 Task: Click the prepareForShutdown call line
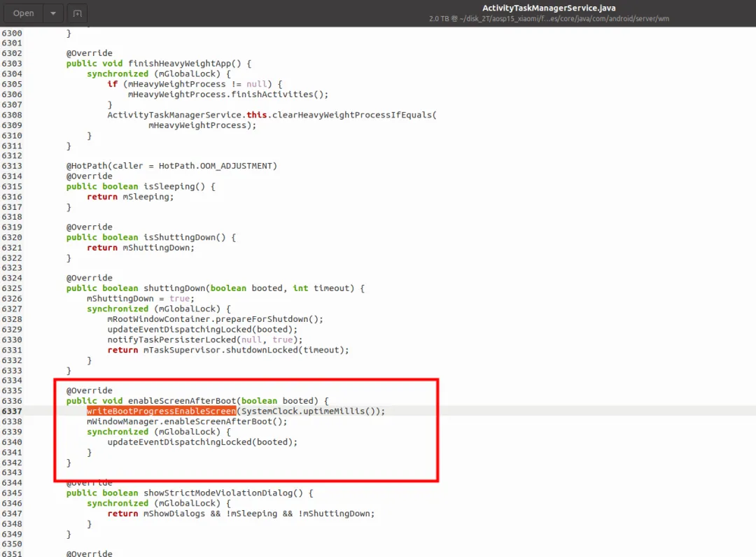[x=215, y=319]
